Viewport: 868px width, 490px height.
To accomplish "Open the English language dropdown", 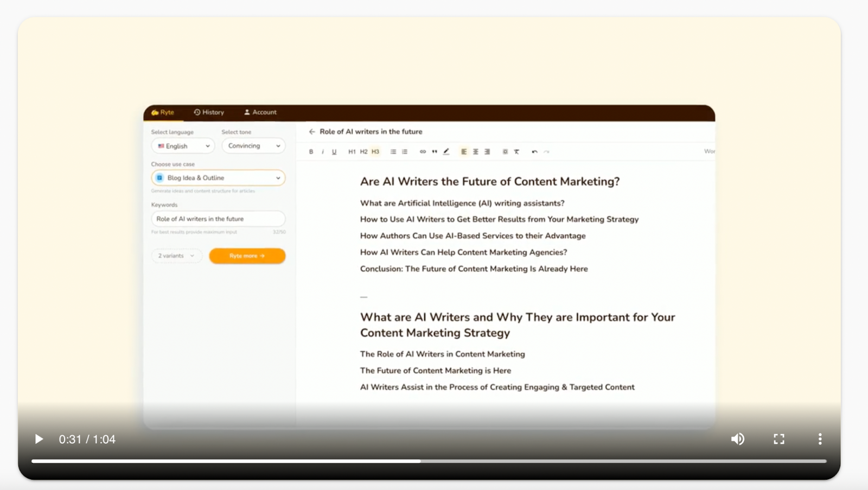I will [183, 146].
